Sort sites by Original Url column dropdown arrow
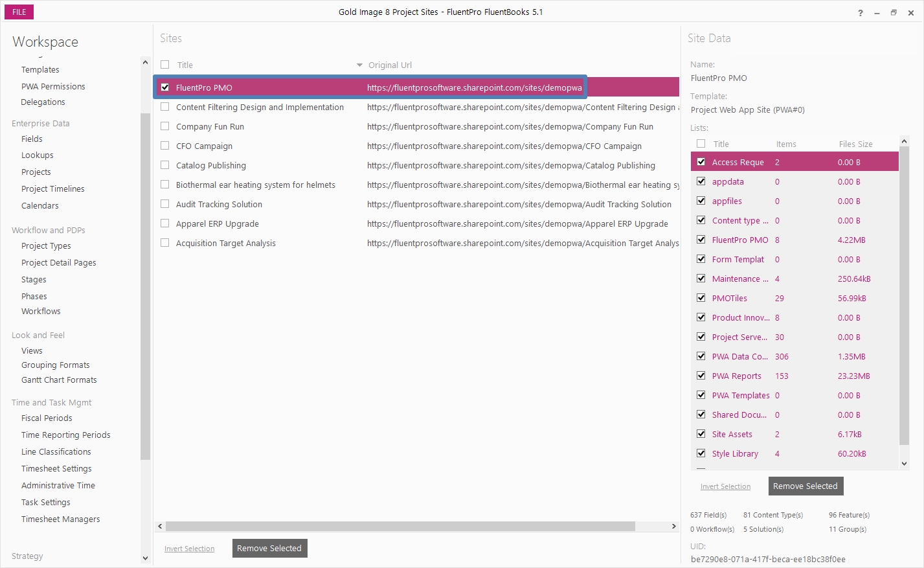924x568 pixels. 359,65
